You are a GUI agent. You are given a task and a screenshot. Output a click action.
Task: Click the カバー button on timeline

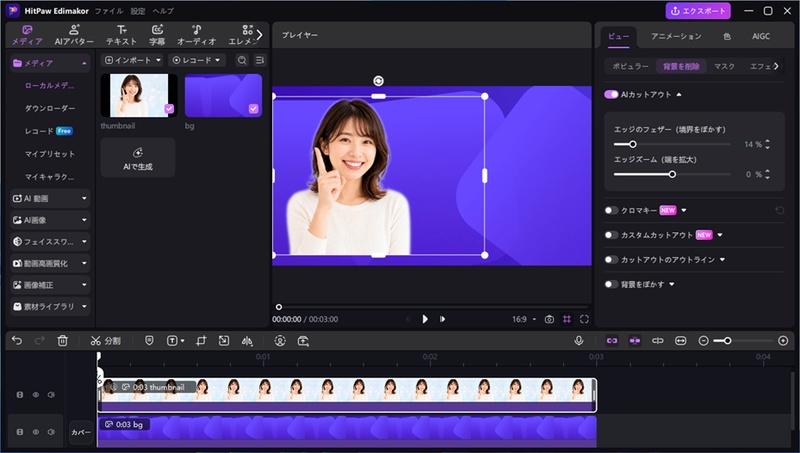(81, 432)
